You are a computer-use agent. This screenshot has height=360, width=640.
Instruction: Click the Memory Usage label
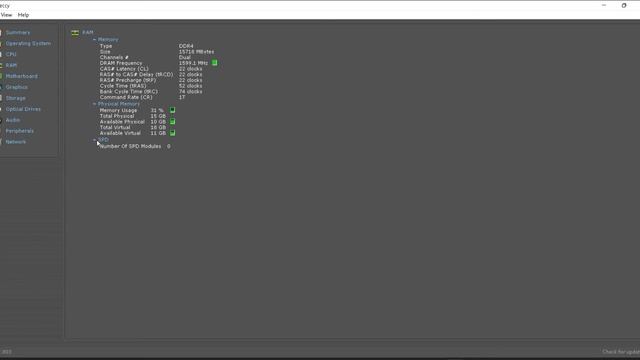click(x=118, y=111)
